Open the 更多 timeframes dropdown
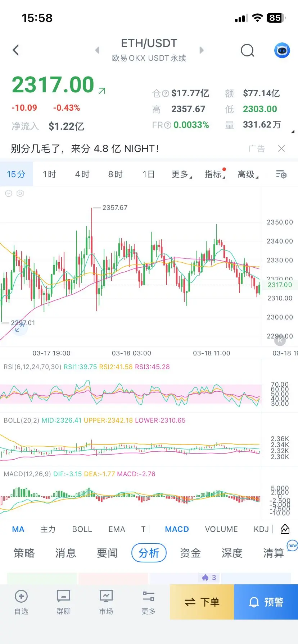 [x=182, y=174]
